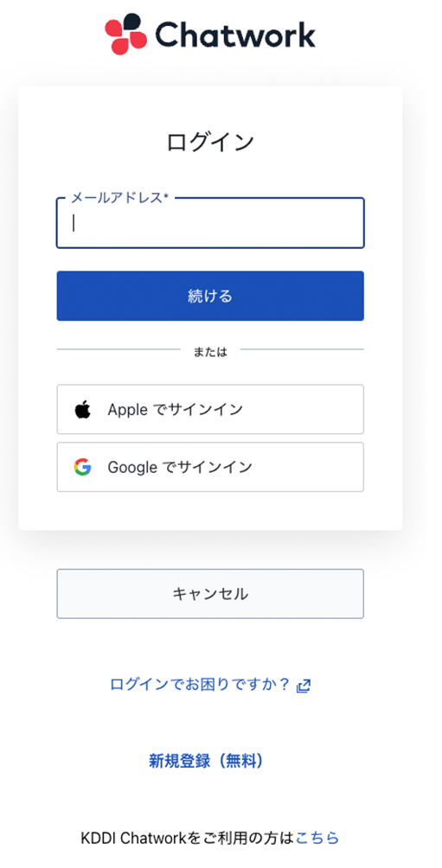Click the Google G logo icon
The width and height of the screenshot is (442, 868).
coord(82,467)
